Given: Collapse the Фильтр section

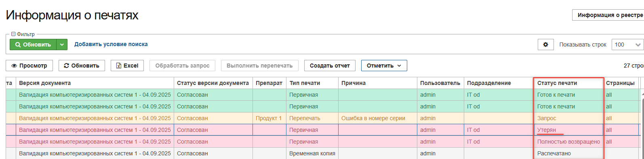Looking at the screenshot, I should pyautogui.click(x=13, y=34).
